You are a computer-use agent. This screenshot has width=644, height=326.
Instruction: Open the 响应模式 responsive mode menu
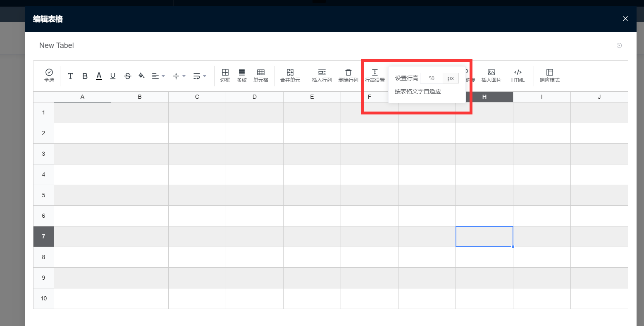[549, 75]
